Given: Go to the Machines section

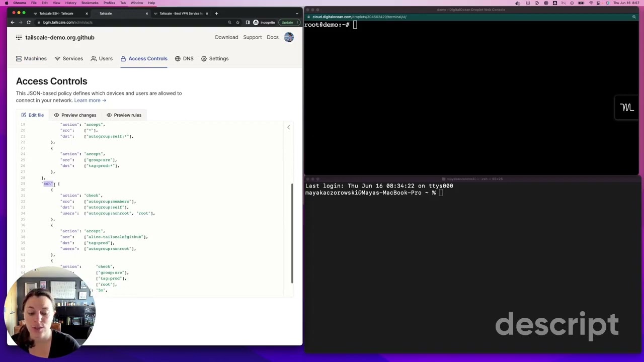Looking at the screenshot, I should click(x=31, y=58).
